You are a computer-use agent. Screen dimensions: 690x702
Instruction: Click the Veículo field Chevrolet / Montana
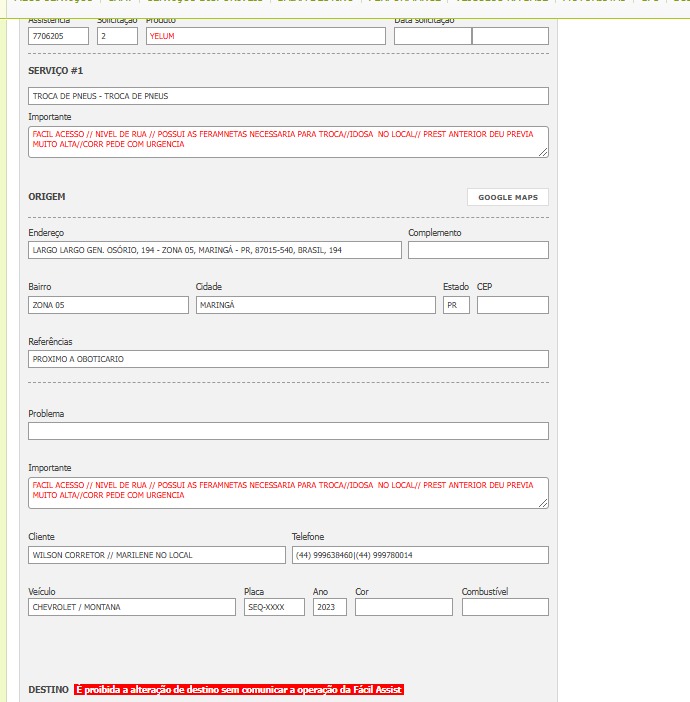(132, 607)
